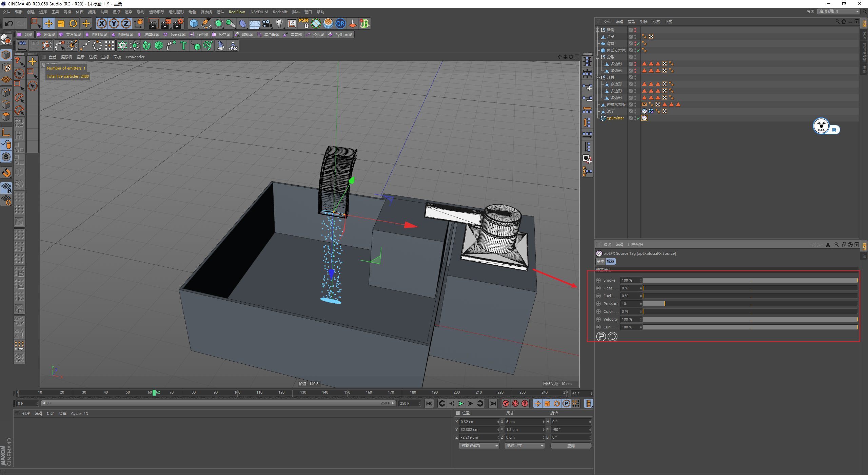Toggle the Smoke parameter radio circle
This screenshot has width=868, height=475.
599,280
